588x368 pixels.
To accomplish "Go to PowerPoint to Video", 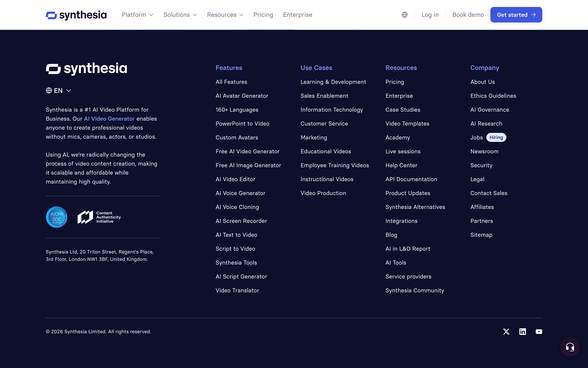I will (x=242, y=123).
